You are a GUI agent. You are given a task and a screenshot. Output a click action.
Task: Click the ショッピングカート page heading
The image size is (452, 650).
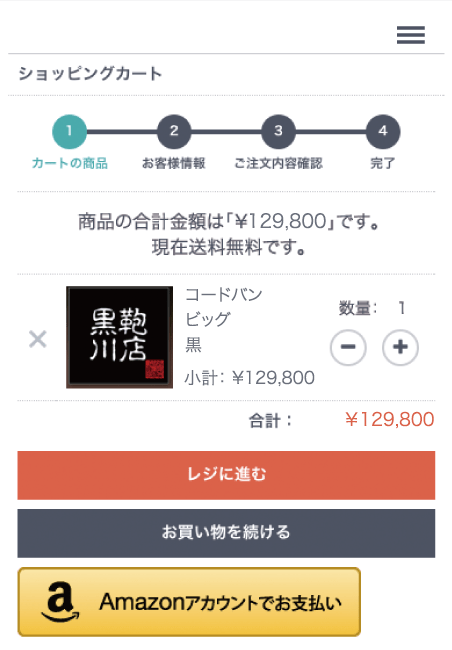tap(90, 74)
